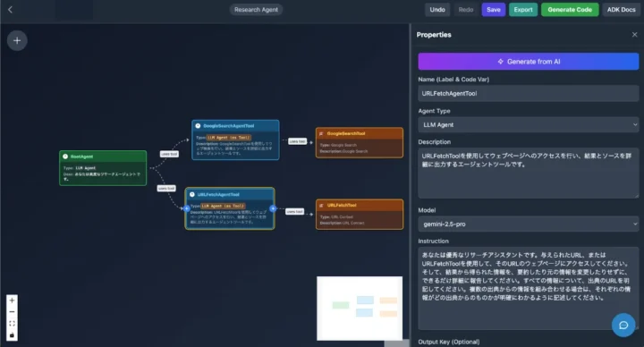The image size is (644, 347).
Task: Click Generate from AI button
Action: point(529,62)
